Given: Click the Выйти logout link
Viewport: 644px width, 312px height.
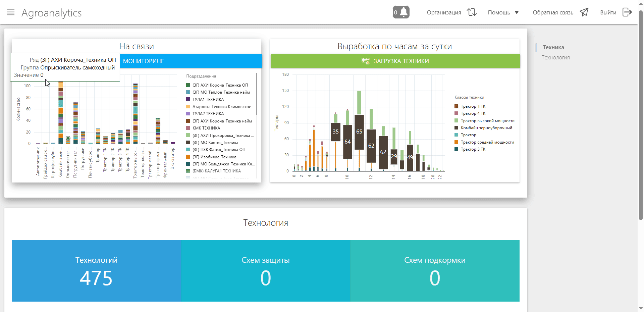Looking at the screenshot, I should click(x=608, y=12).
